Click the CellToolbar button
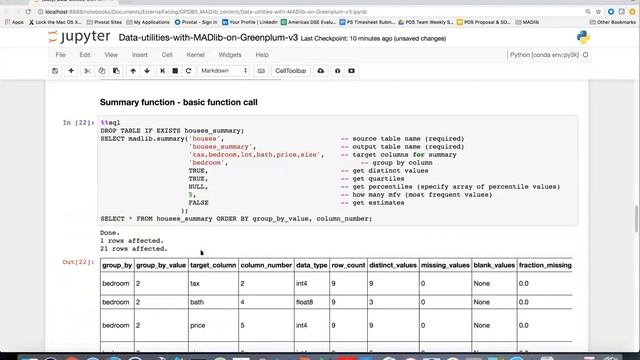The image size is (640, 360). (291, 71)
